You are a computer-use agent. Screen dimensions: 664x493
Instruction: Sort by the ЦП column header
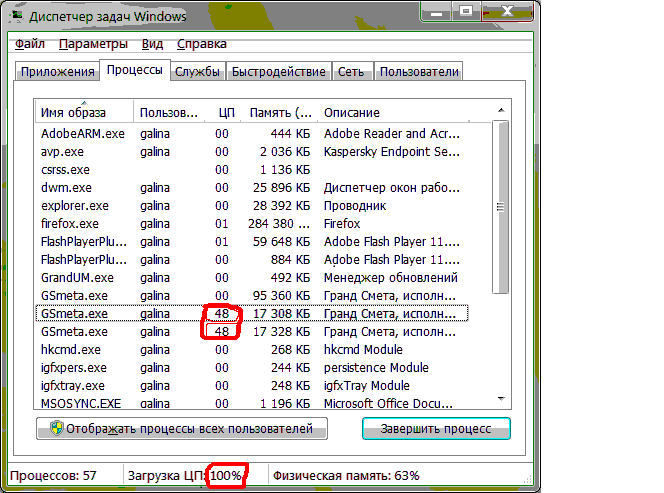[x=225, y=113]
